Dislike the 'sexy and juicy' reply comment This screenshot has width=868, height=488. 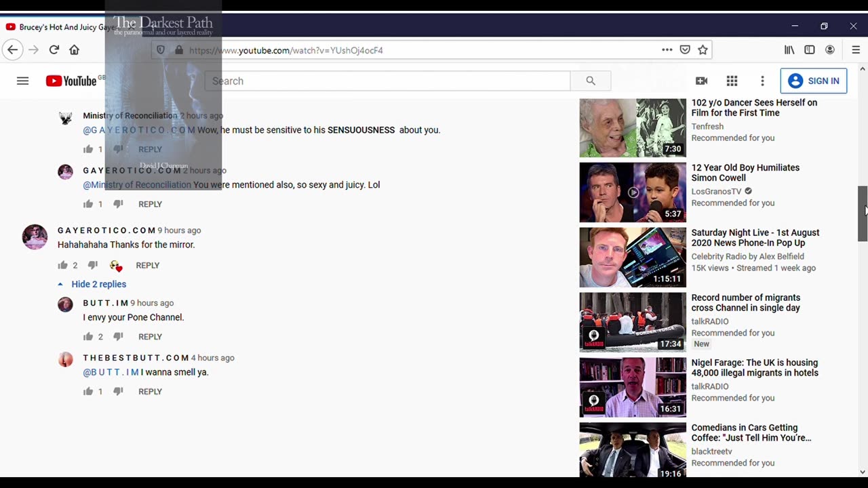pyautogui.click(x=118, y=204)
